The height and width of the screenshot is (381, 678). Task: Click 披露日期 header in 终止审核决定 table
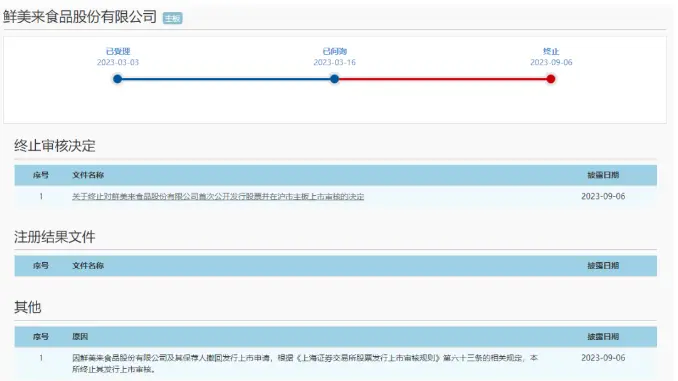pyautogui.click(x=603, y=175)
